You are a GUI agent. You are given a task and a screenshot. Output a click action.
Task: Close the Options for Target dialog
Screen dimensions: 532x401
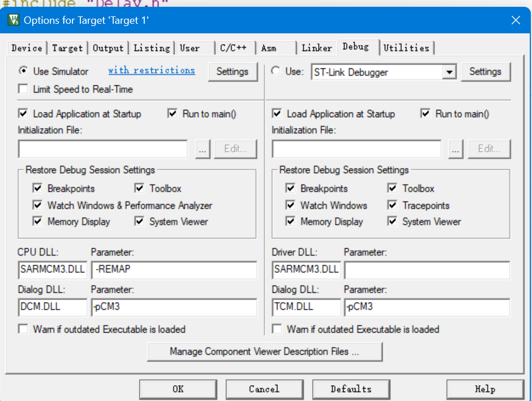pyautogui.click(x=516, y=20)
